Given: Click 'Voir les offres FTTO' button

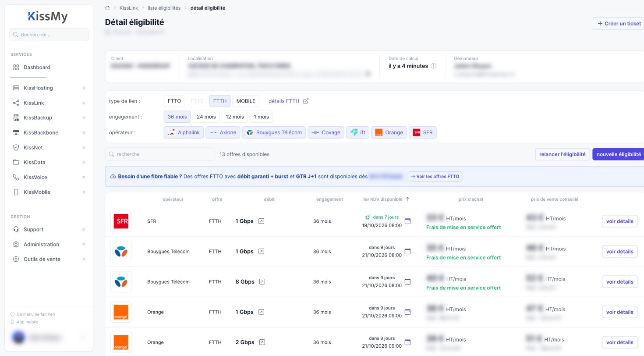Looking at the screenshot, I should pyautogui.click(x=435, y=177).
